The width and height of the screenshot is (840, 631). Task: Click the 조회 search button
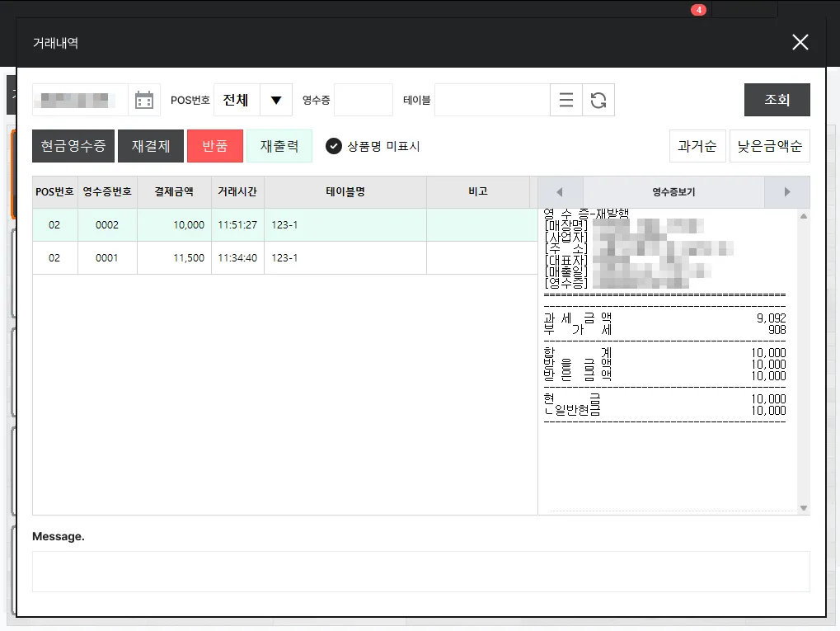click(777, 100)
